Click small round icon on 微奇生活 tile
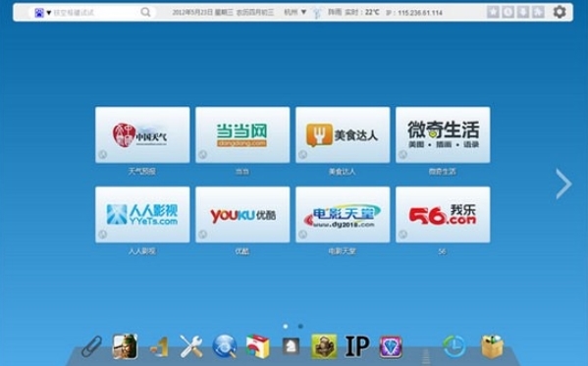The image size is (588, 366). 403,154
